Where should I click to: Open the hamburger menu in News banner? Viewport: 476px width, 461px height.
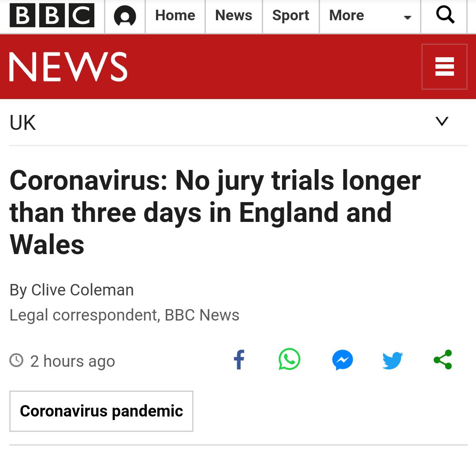(x=444, y=67)
